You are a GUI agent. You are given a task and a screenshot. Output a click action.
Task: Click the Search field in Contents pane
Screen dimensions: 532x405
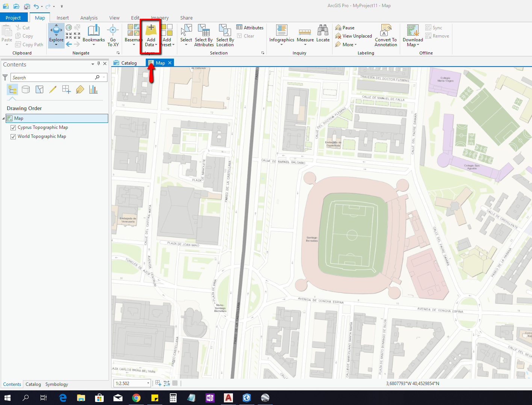pyautogui.click(x=59, y=77)
